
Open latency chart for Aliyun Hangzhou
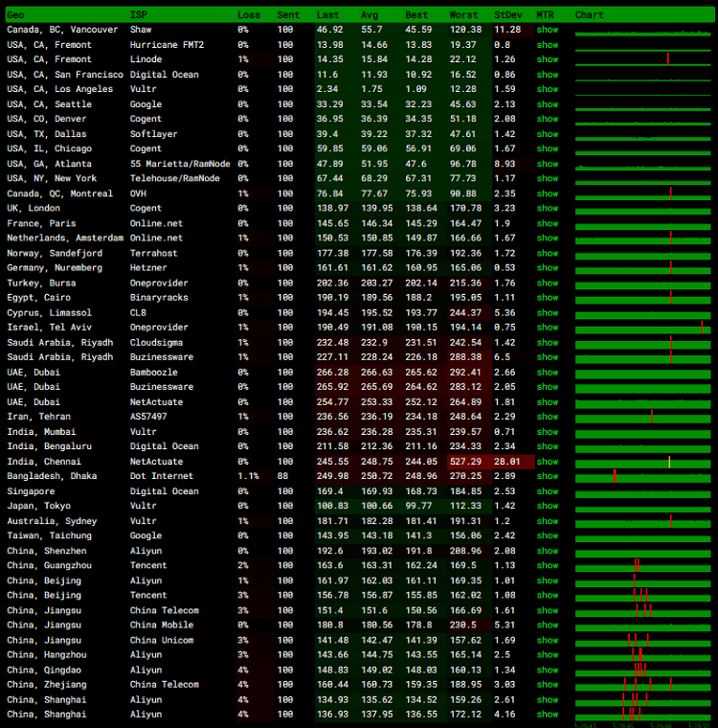642,655
